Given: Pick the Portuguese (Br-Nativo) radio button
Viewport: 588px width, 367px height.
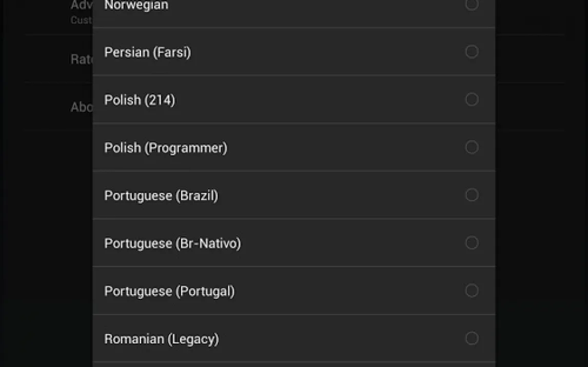Looking at the screenshot, I should point(472,243).
